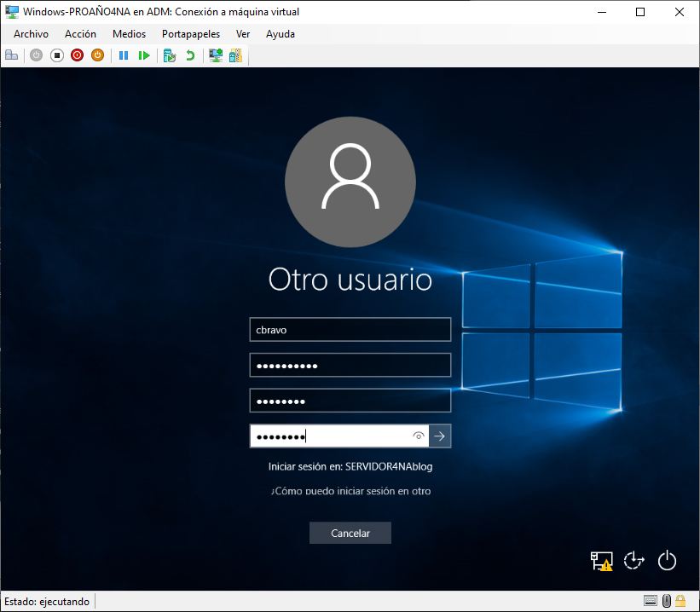Pause the running virtual machine
700x612 pixels.
(x=123, y=55)
